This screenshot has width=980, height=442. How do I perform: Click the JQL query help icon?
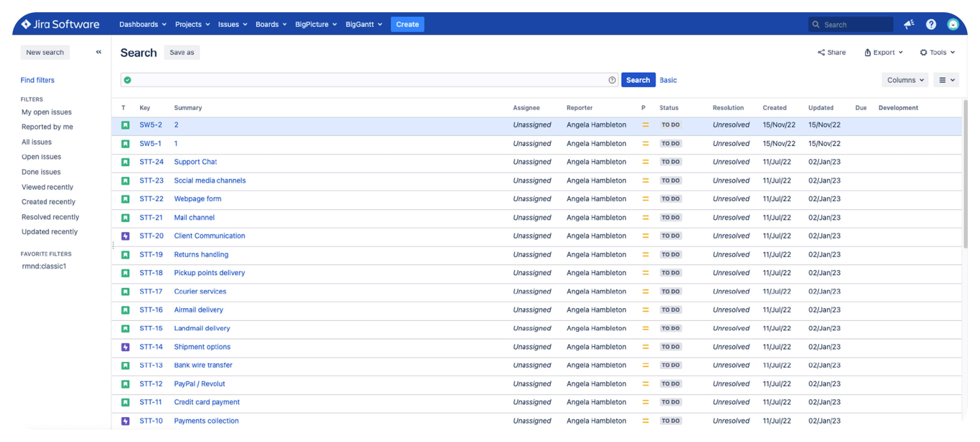coord(612,80)
